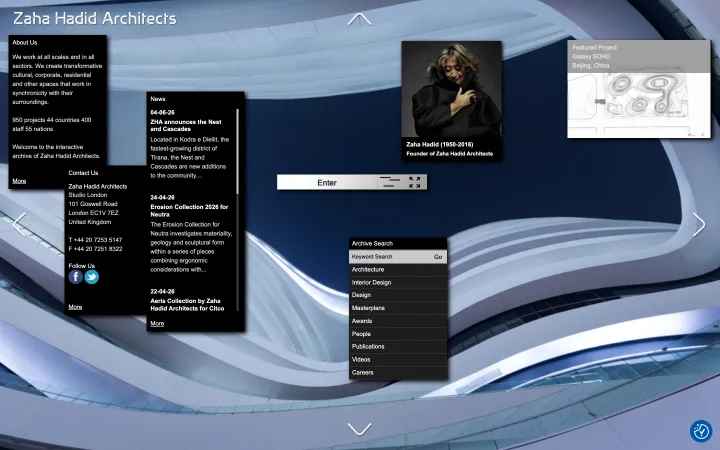Click fax number F +44 20 7251 8322
Viewport: 720px width, 450px height.
click(95, 249)
